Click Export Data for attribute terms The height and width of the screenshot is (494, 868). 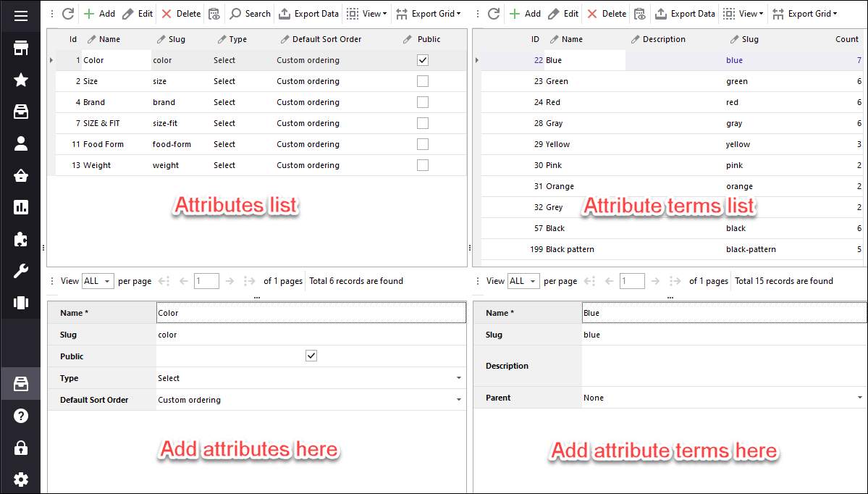click(x=684, y=12)
